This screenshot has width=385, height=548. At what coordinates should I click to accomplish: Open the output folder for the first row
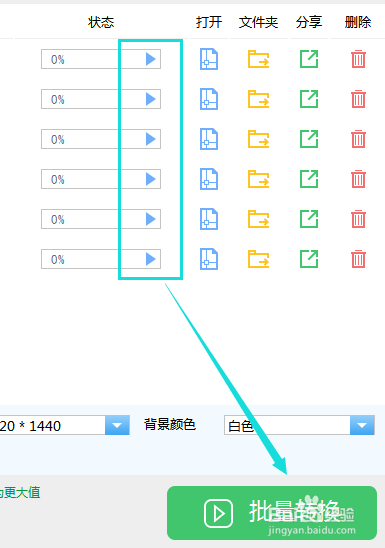point(259,59)
